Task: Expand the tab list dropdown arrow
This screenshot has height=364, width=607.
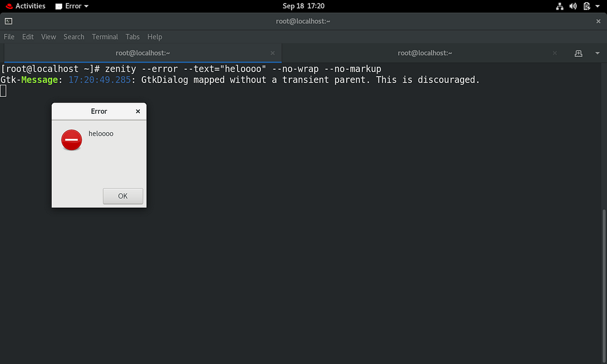Action: (x=598, y=53)
